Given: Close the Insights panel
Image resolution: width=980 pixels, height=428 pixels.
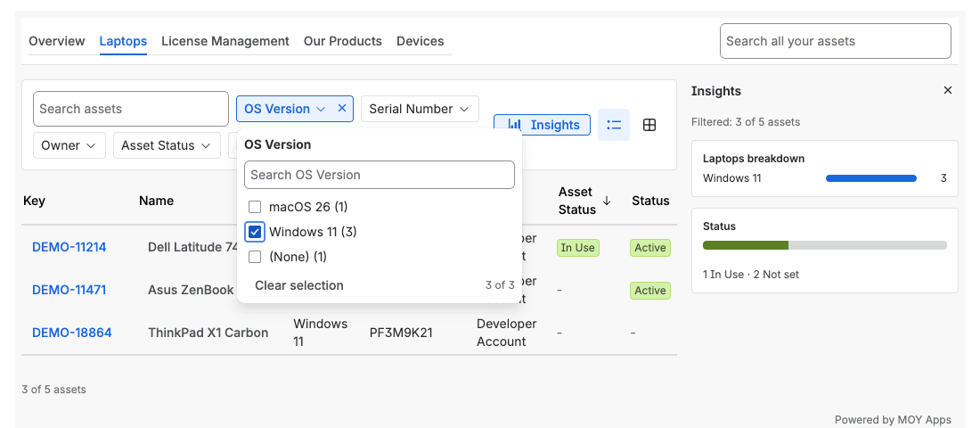Looking at the screenshot, I should click(948, 91).
